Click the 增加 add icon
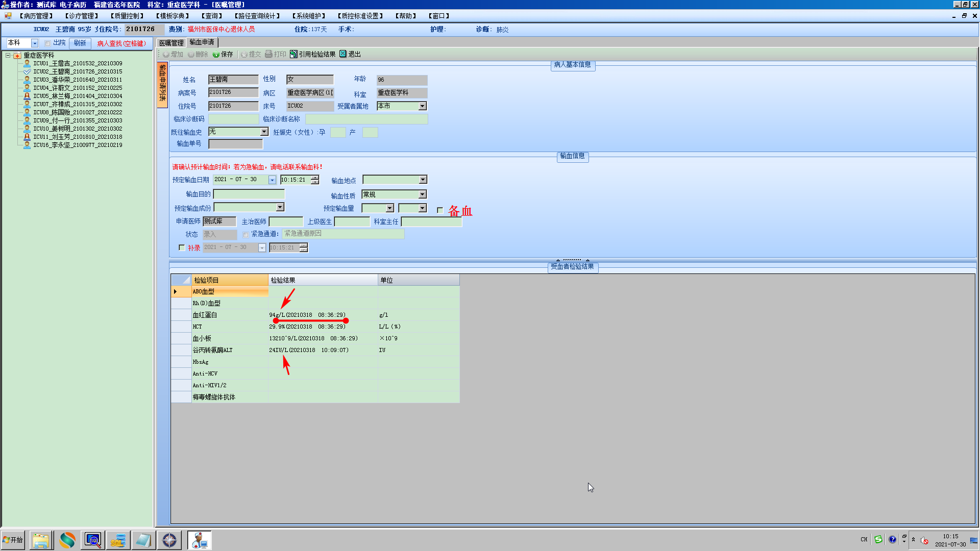 tap(166, 54)
